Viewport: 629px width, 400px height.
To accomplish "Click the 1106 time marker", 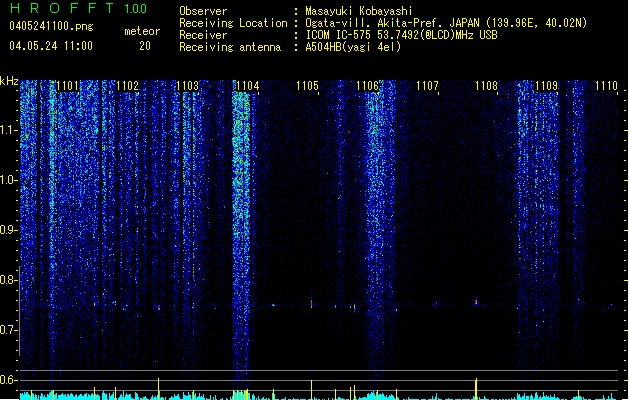I will tap(367, 86).
